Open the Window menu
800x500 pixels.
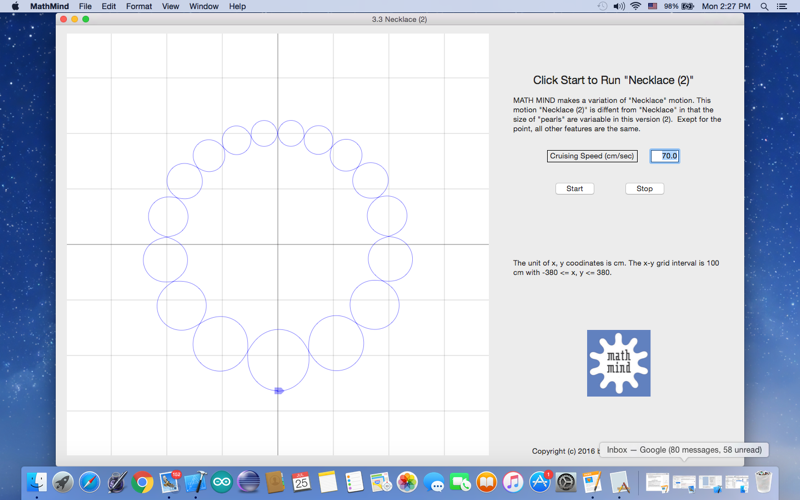(204, 6)
